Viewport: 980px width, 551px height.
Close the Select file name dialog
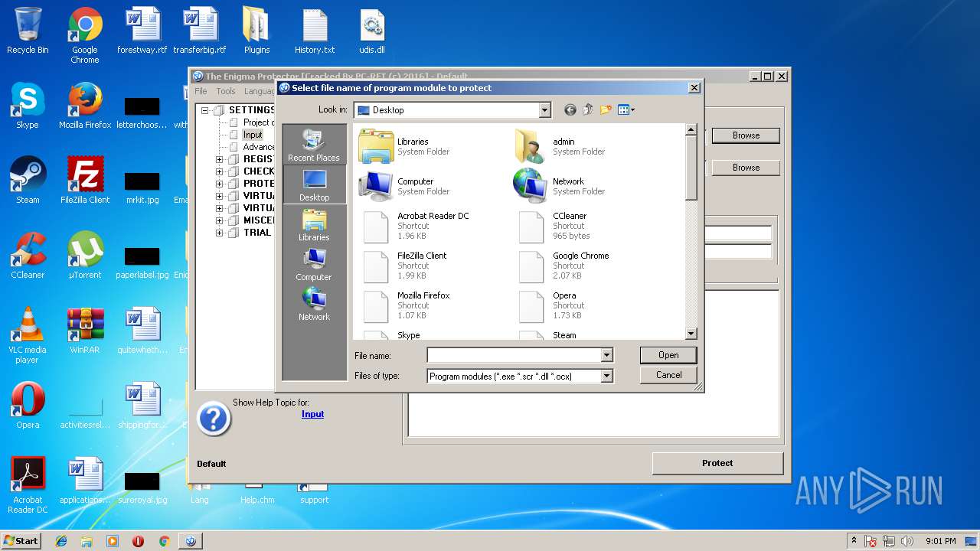pos(694,88)
